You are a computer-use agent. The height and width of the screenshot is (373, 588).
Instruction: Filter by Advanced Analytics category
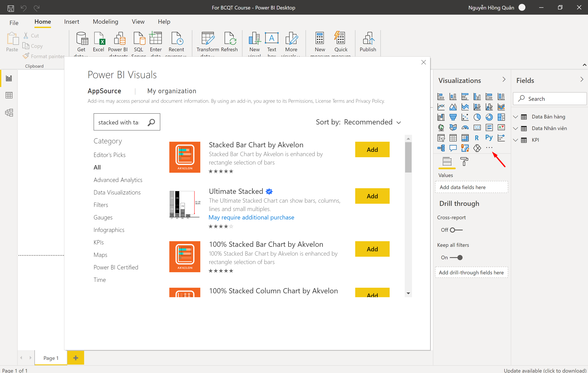pos(118,180)
